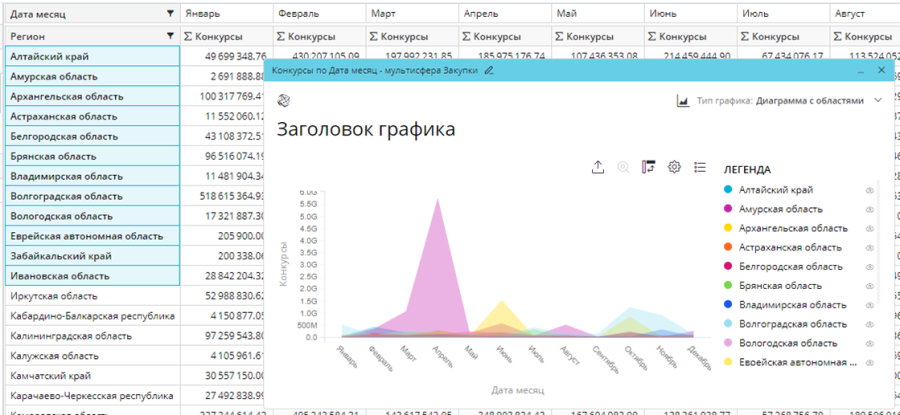Click the chart export upload icon
The image size is (900, 415).
pyautogui.click(x=598, y=167)
